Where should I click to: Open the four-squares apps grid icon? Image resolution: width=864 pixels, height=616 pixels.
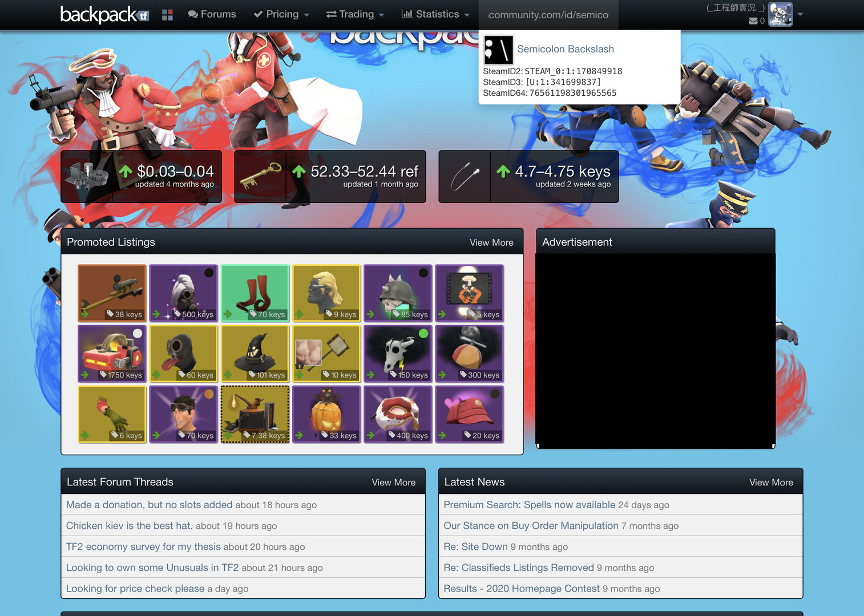(167, 15)
